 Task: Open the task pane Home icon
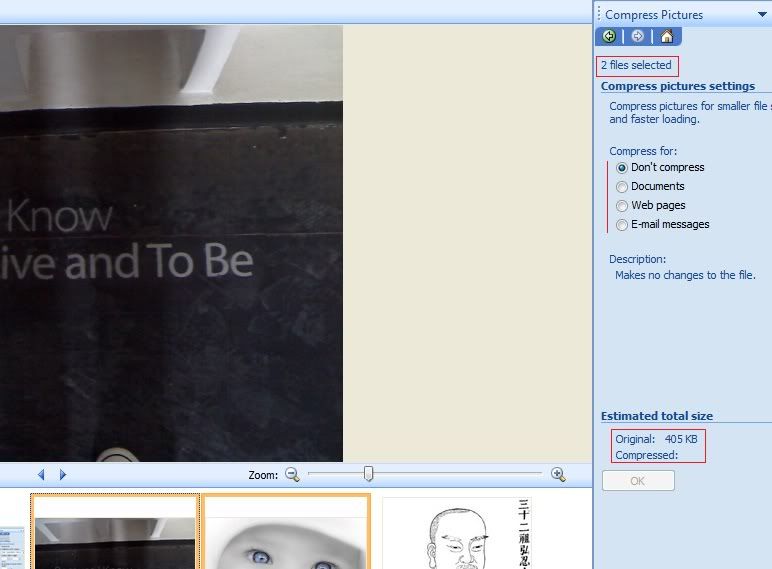667,36
